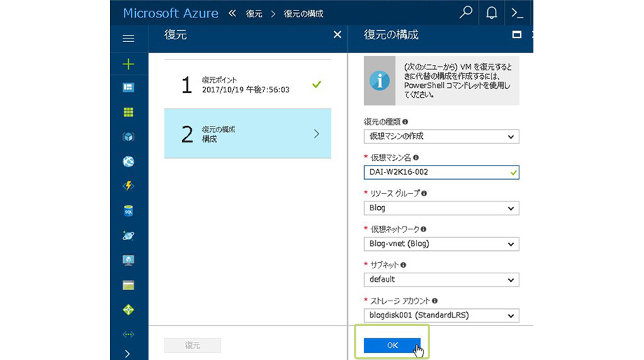The image size is (644, 360).
Task: Open the サブネット default dropdown
Action: [x=441, y=280]
